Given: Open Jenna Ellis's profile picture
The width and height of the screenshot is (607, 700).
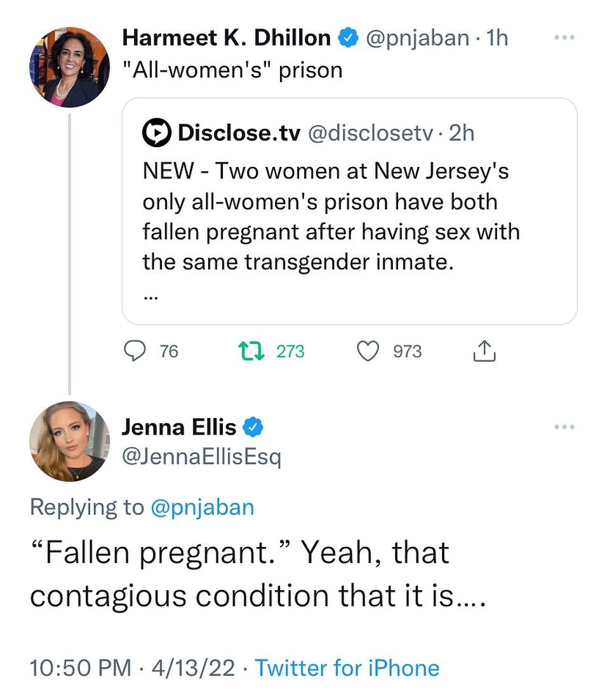Looking at the screenshot, I should point(69,441).
